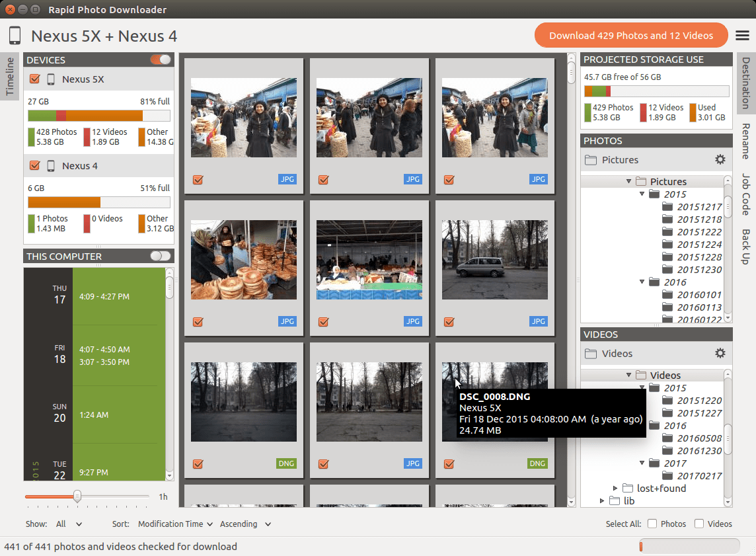
Task: Click the Projected Storage usage bar
Action: click(656, 91)
